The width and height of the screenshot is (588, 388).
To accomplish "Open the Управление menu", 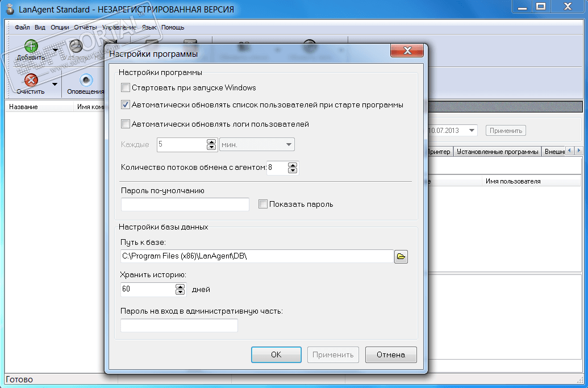I will tap(119, 27).
